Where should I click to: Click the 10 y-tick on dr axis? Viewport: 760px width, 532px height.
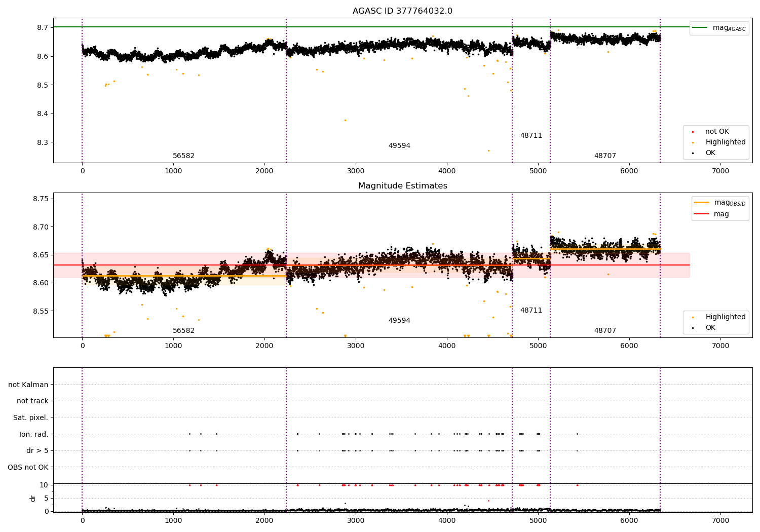(44, 485)
